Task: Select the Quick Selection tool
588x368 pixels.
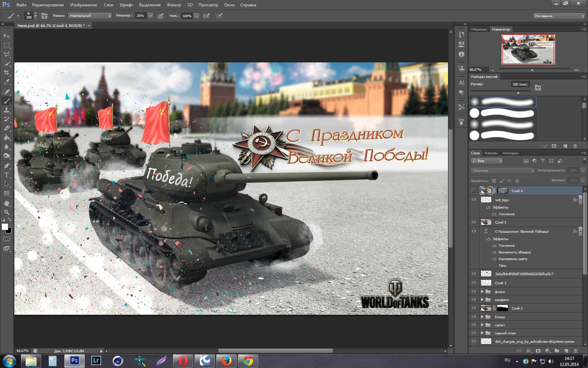Action: pyautogui.click(x=7, y=63)
